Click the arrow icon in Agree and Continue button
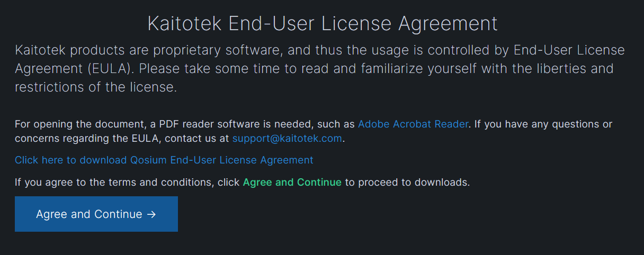This screenshot has height=255, width=644. 151,214
